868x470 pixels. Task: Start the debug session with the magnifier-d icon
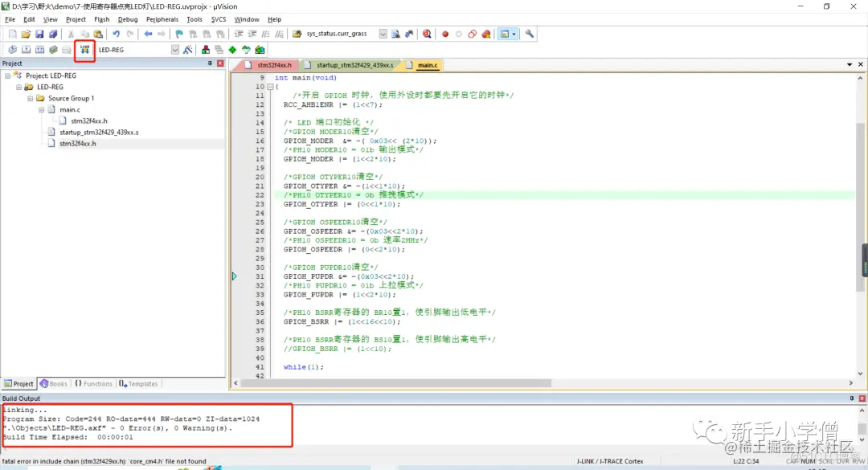coord(427,34)
